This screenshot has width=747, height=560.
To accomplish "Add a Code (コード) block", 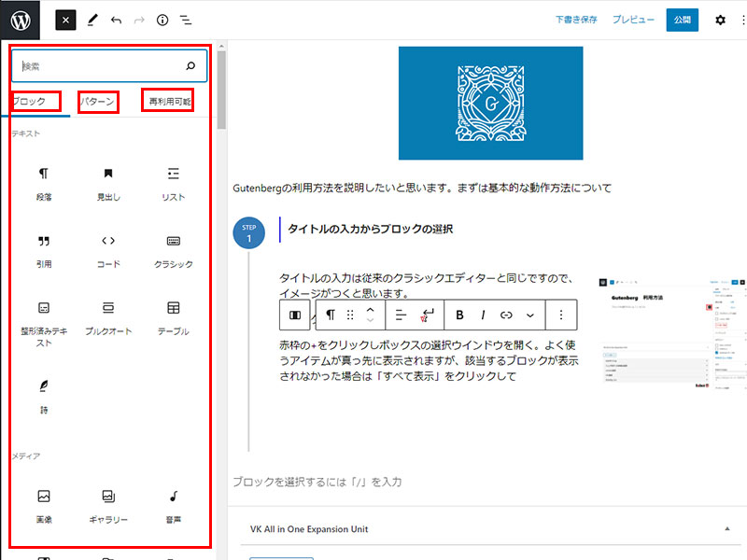I will click(108, 248).
